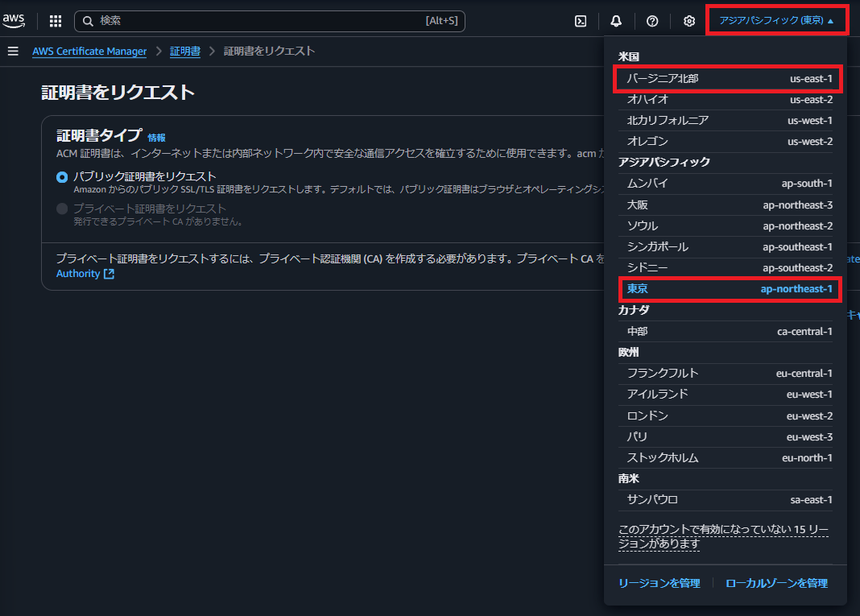Viewport: 860px width, 616px height.
Task: Choose ストックホルム eu-north-1 region
Action: pyautogui.click(x=726, y=457)
